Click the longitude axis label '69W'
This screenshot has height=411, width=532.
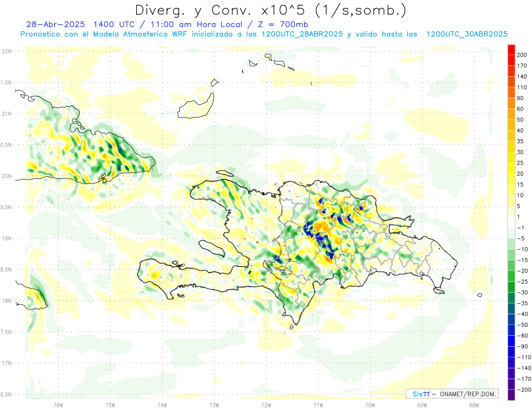click(x=422, y=405)
